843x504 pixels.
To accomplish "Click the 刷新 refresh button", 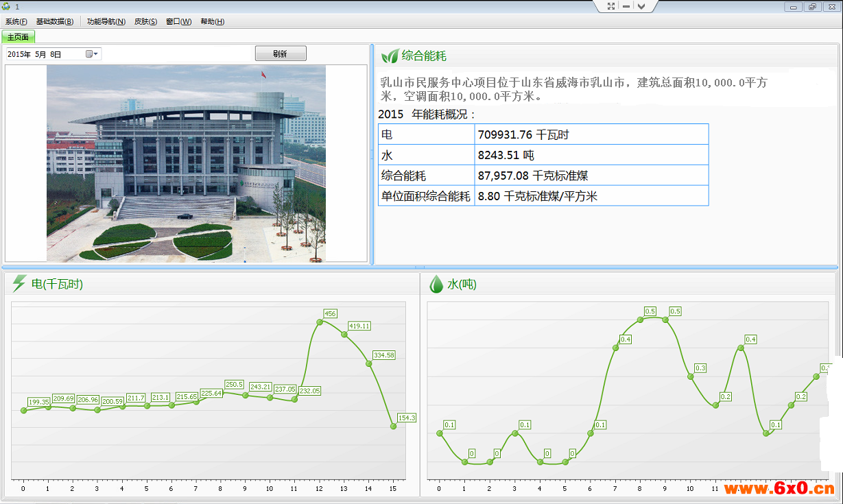I will coord(281,53).
